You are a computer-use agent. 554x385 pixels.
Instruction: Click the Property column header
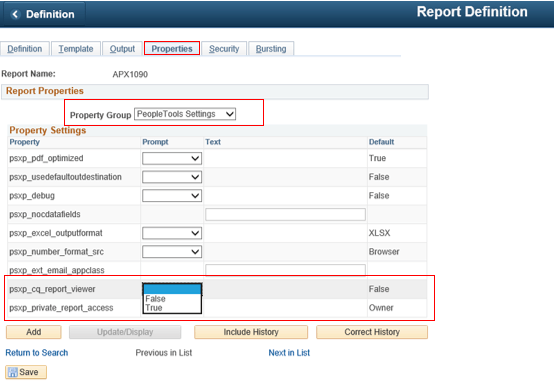point(24,142)
